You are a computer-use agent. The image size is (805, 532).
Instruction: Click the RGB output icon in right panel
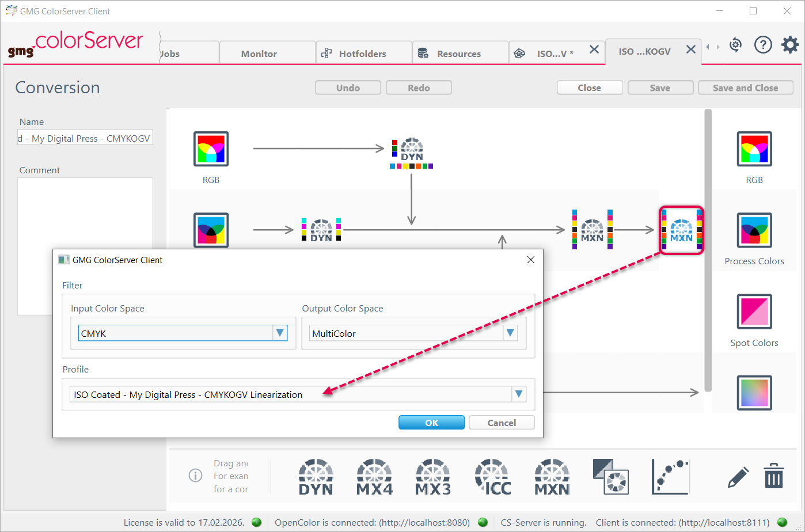tap(754, 149)
